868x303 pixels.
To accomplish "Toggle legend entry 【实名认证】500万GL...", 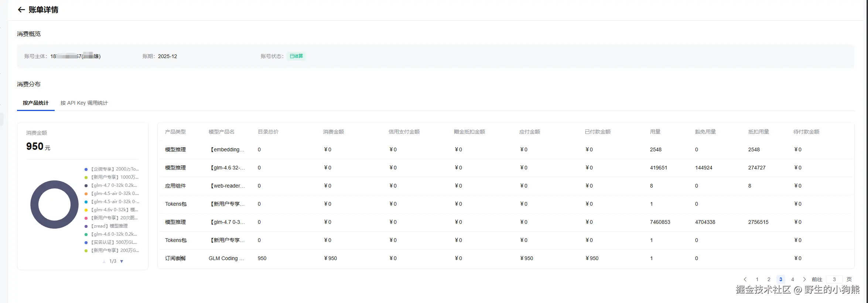I will pos(112,242).
